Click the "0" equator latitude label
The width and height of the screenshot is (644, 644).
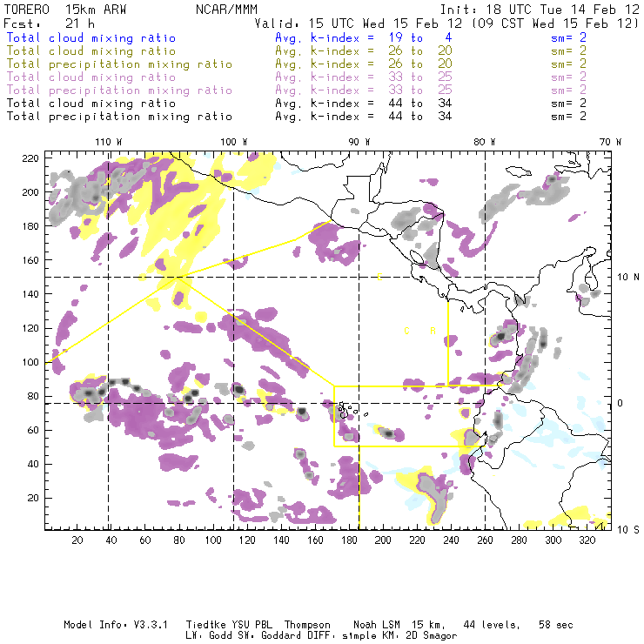tap(621, 403)
